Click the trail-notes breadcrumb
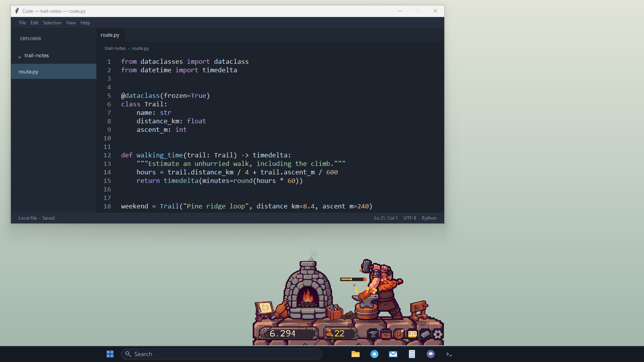Image resolution: width=644 pixels, height=362 pixels. [115, 48]
